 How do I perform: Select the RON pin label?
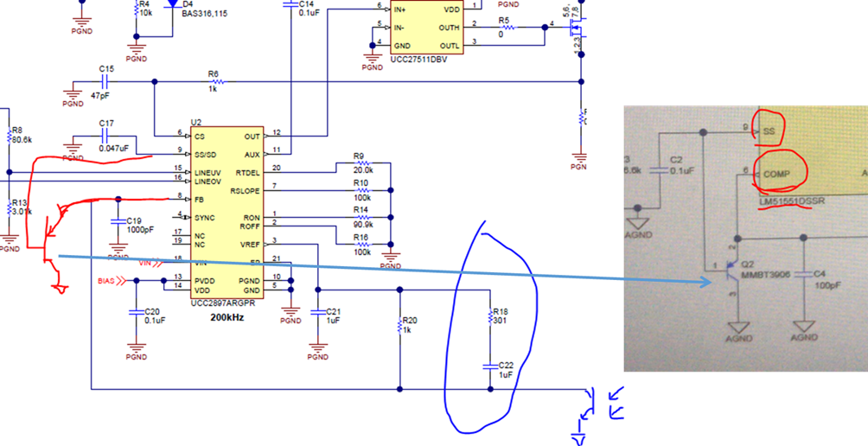pos(252,218)
